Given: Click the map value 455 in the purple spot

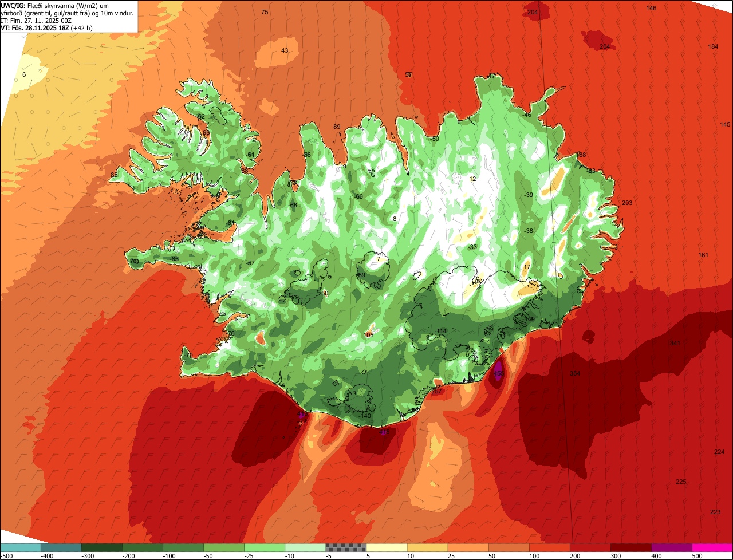Looking at the screenshot, I should (x=499, y=373).
